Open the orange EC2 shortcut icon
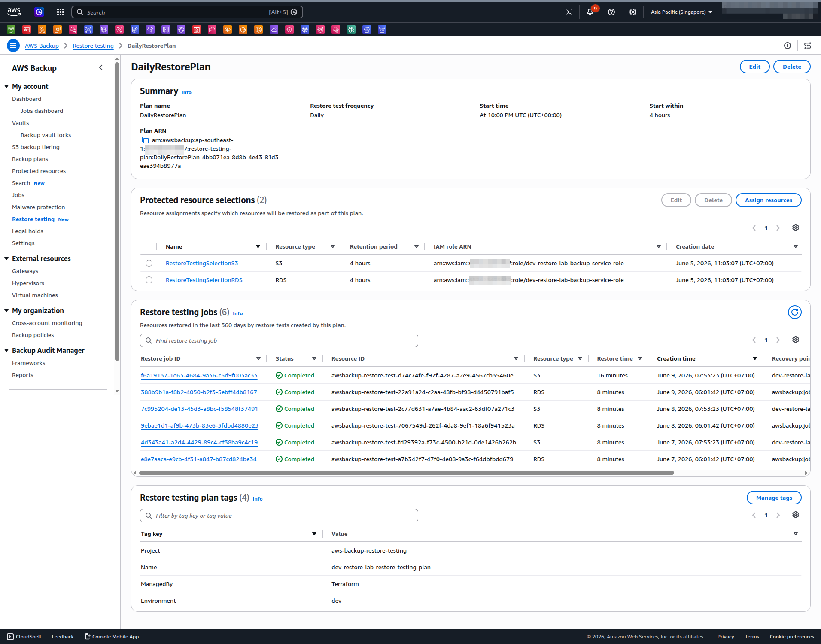Image resolution: width=821 pixels, height=644 pixels. point(58,30)
